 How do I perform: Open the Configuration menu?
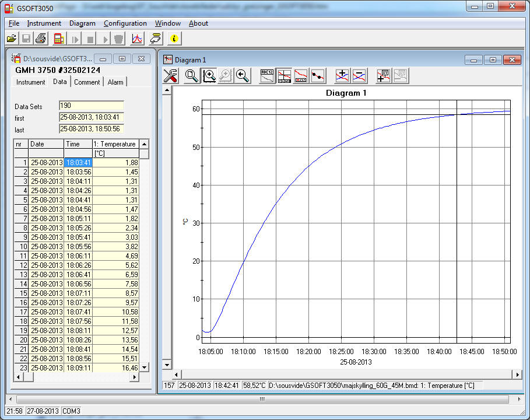point(125,23)
